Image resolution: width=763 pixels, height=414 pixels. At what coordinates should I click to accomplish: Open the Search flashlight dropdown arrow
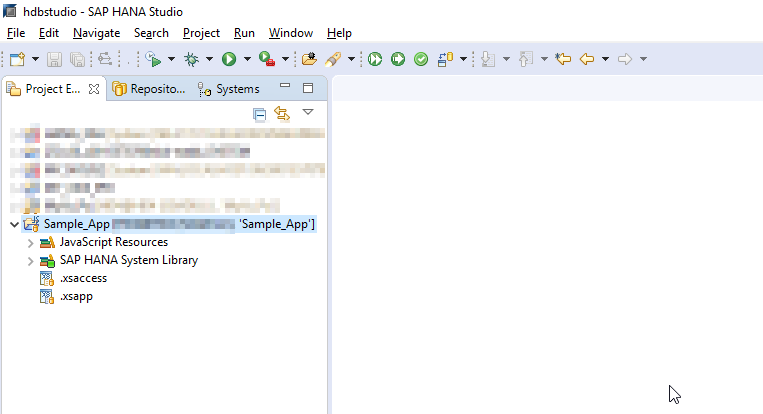point(351,59)
